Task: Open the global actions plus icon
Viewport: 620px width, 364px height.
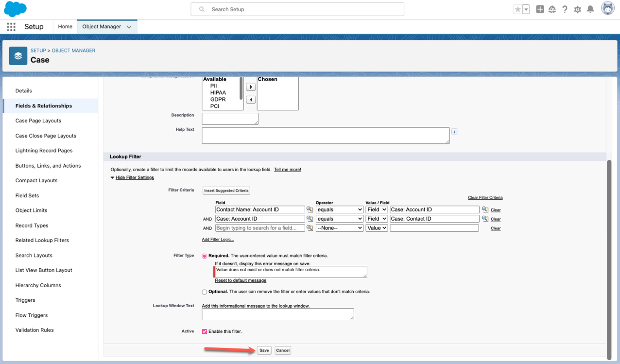Action: tap(540, 9)
